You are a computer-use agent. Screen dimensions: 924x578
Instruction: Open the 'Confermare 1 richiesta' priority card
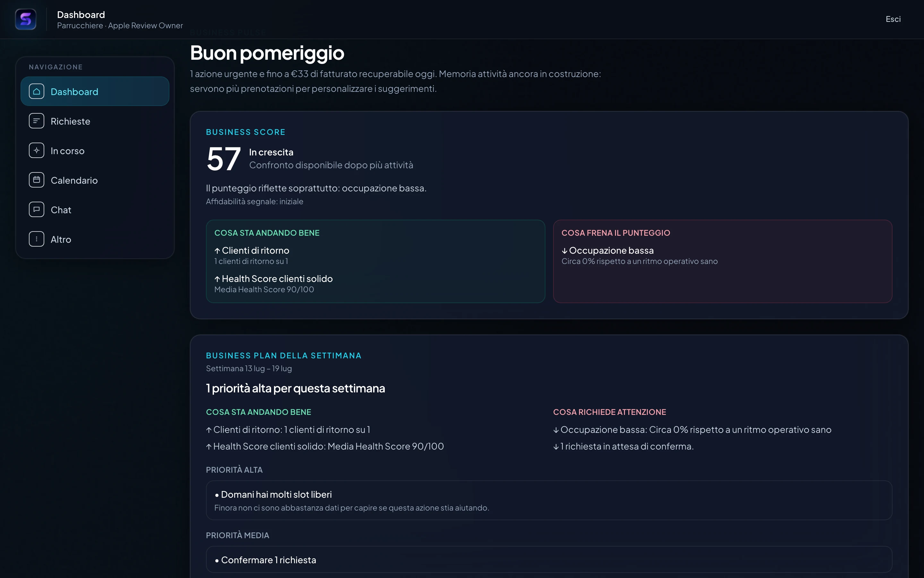(x=549, y=560)
